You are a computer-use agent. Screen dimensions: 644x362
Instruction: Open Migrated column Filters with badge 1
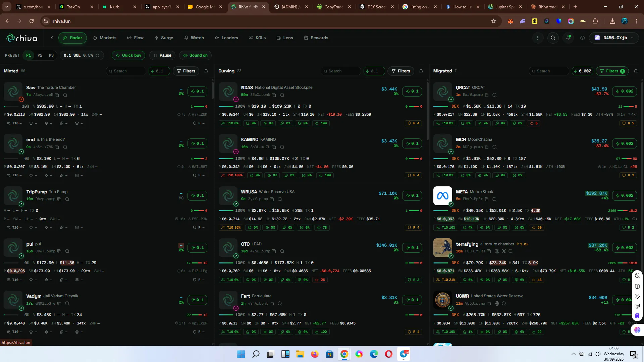[x=612, y=71]
